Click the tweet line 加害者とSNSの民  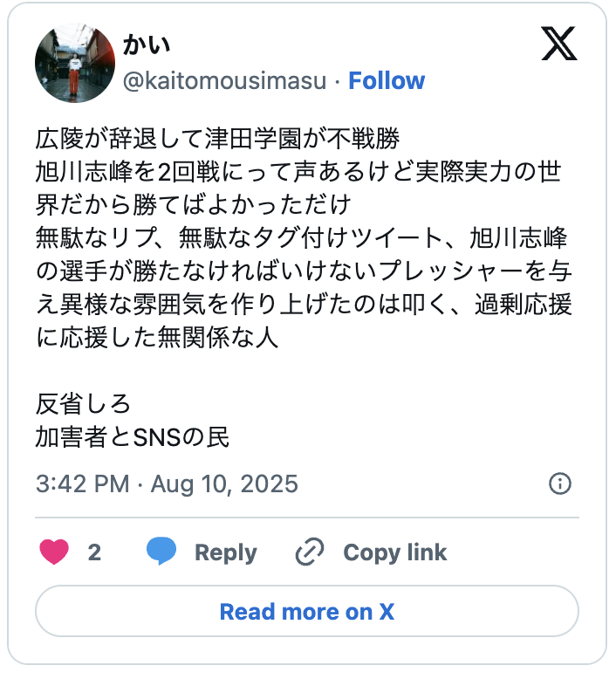point(133,436)
